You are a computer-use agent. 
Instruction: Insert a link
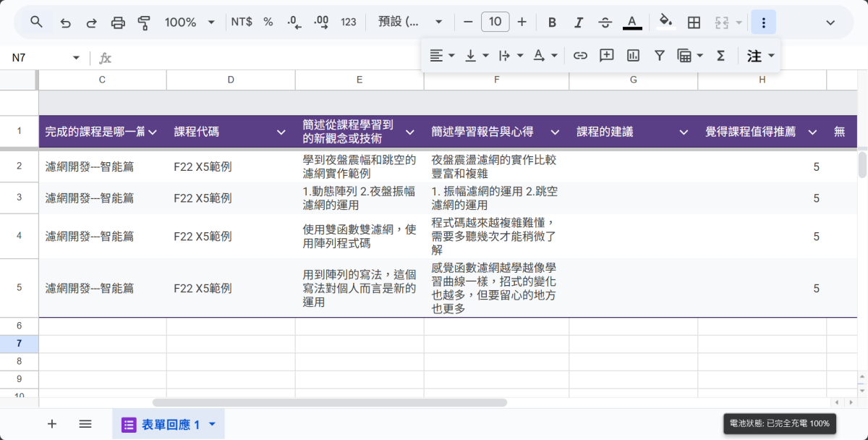tap(580, 55)
